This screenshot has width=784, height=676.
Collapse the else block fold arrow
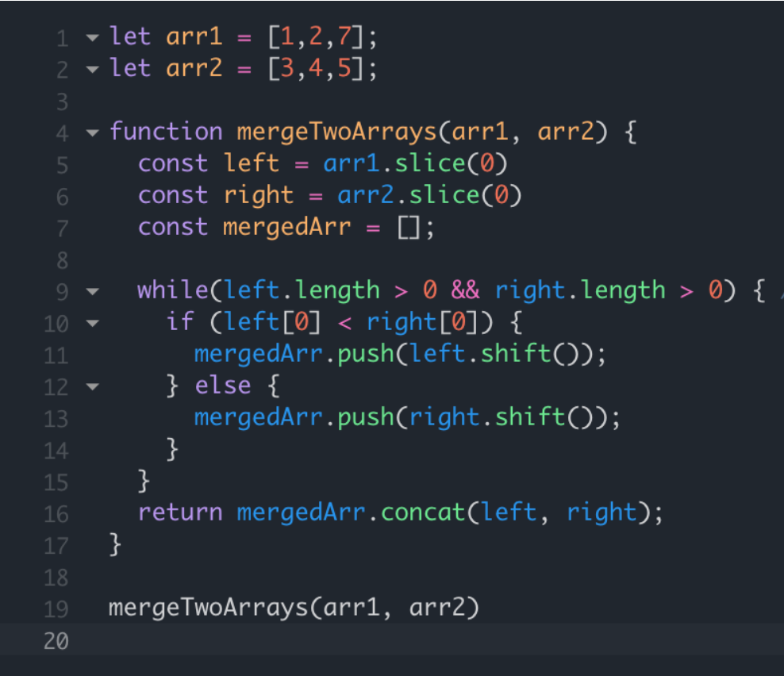tap(92, 386)
